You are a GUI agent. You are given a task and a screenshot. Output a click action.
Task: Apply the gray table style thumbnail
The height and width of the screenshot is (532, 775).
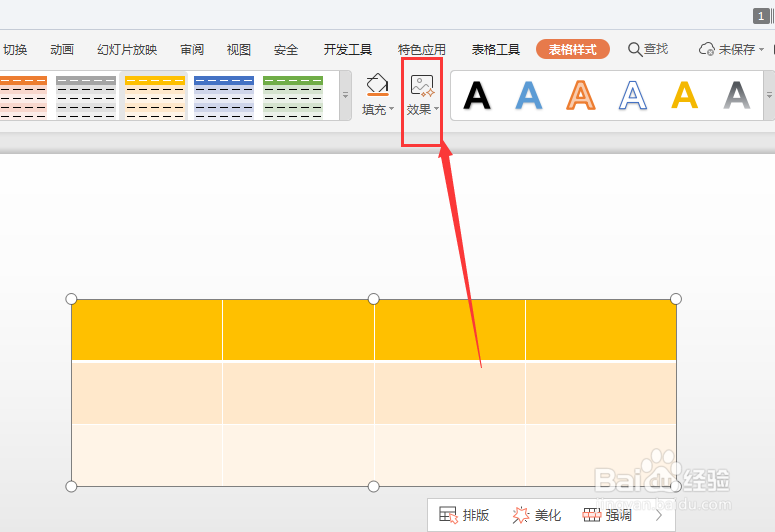coord(86,97)
